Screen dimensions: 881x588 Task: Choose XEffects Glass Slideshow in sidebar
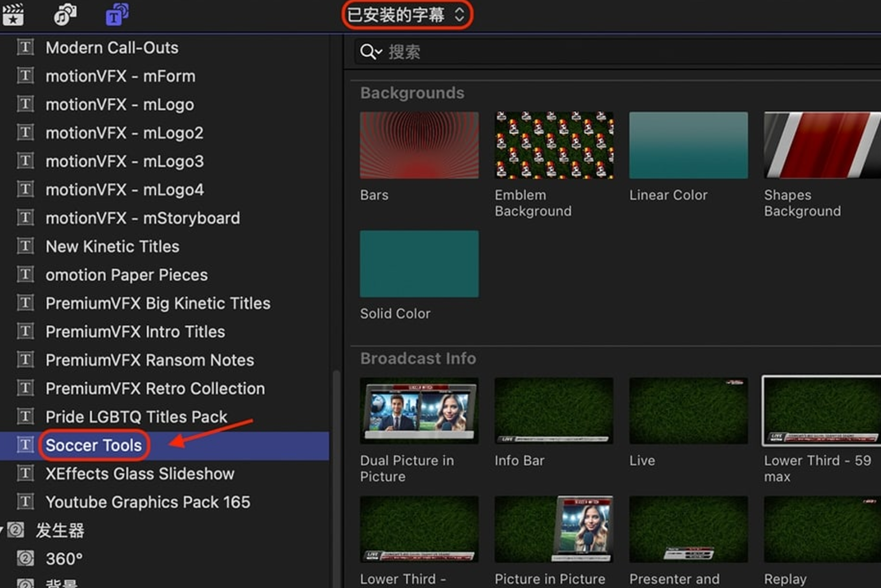pos(140,474)
